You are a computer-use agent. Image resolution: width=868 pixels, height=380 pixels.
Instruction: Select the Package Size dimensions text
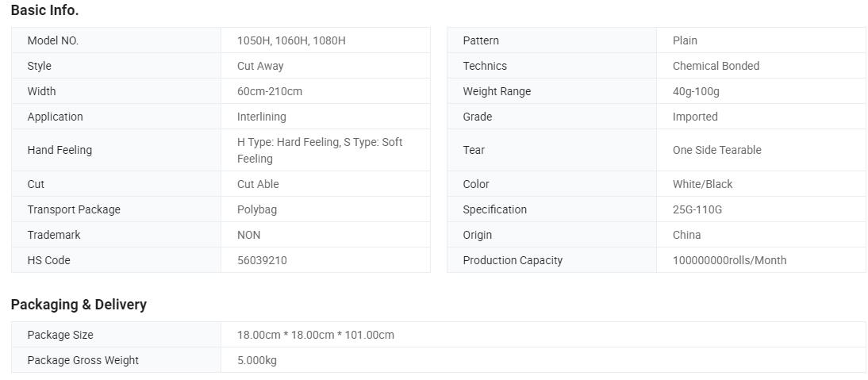tap(316, 336)
